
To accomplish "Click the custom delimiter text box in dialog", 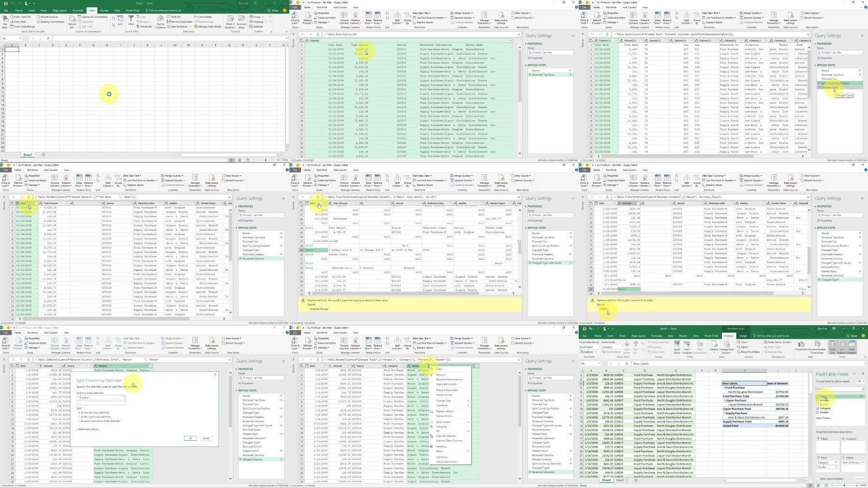I will click(x=101, y=403).
